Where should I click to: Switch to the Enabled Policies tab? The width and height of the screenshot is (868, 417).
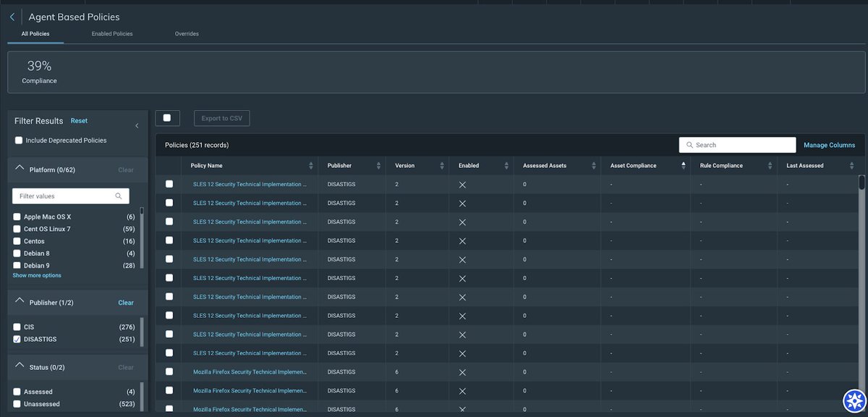point(111,33)
